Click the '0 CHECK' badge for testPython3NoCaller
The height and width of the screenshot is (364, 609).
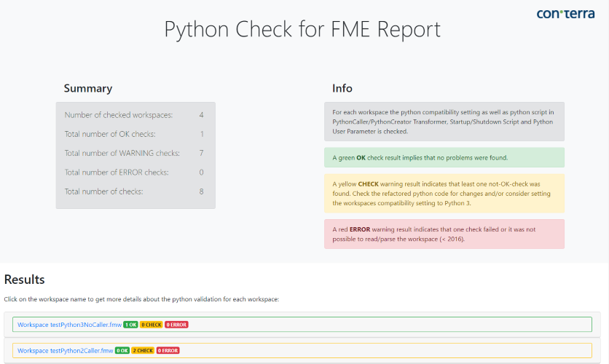pos(151,325)
